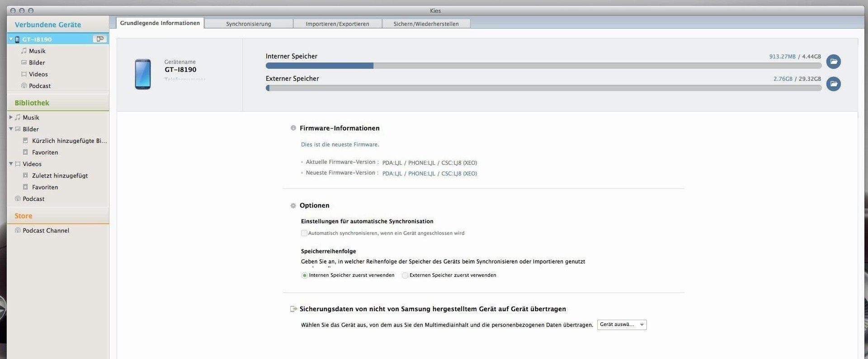Click the info icon beside Firmware-Informationen

(293, 128)
